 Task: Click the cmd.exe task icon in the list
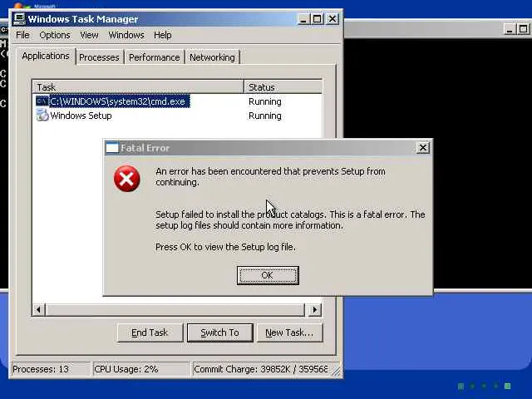pyautogui.click(x=42, y=101)
